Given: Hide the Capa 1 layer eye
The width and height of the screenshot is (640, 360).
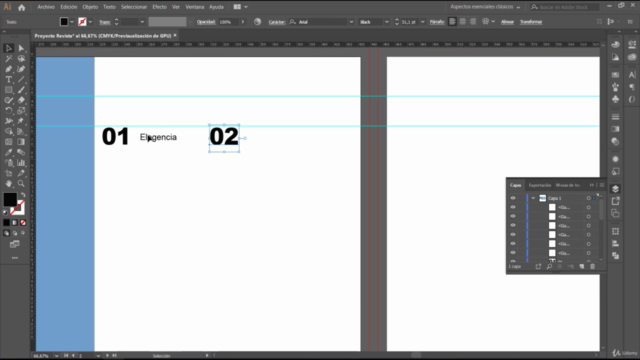Looking at the screenshot, I should point(513,198).
